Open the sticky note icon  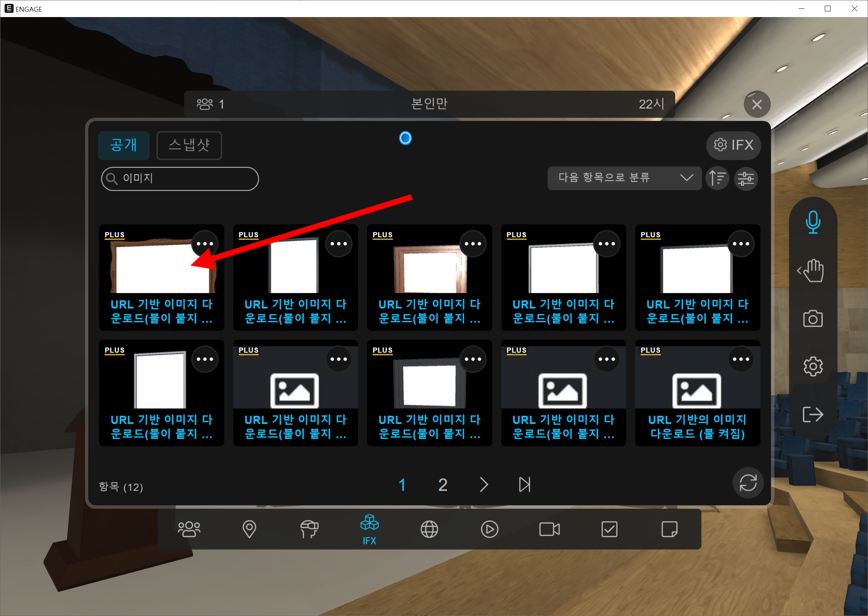[669, 529]
